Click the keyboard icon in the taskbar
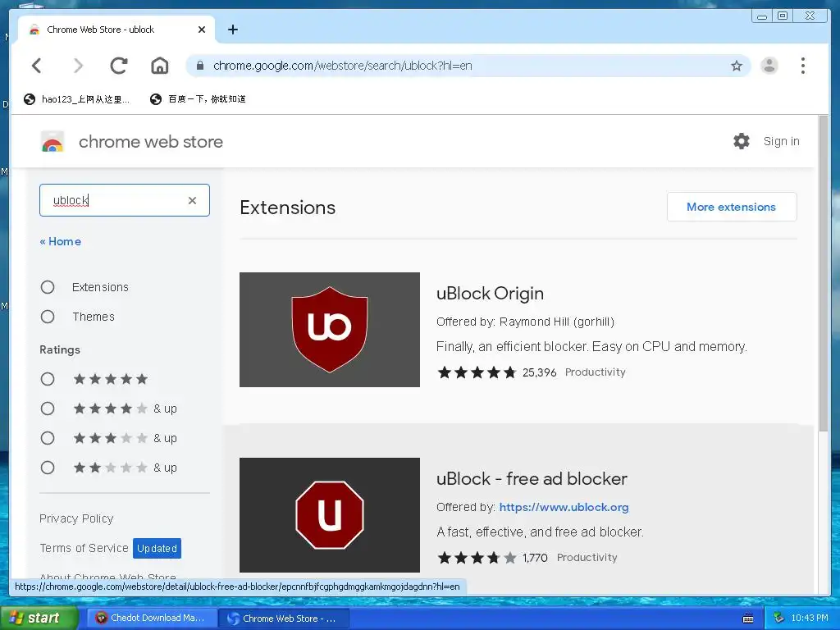The image size is (840, 630). click(748, 619)
